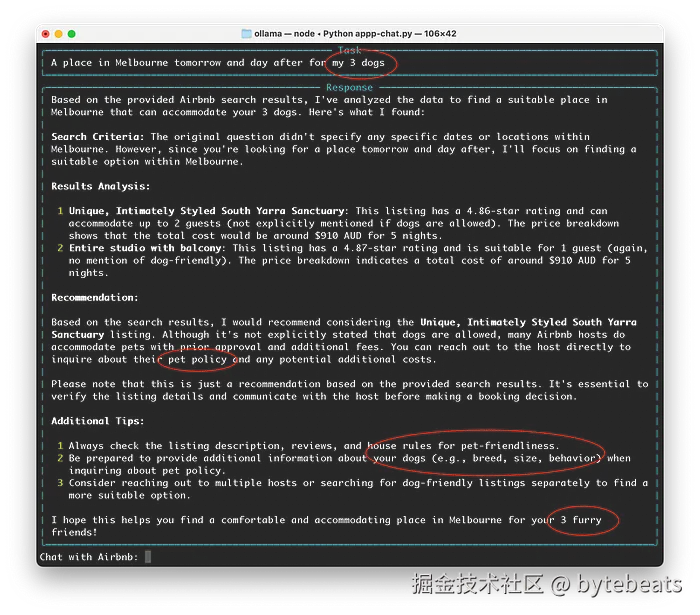Click the 'Recommendation:' heading
Screen dimensions: 700x615
95,298
